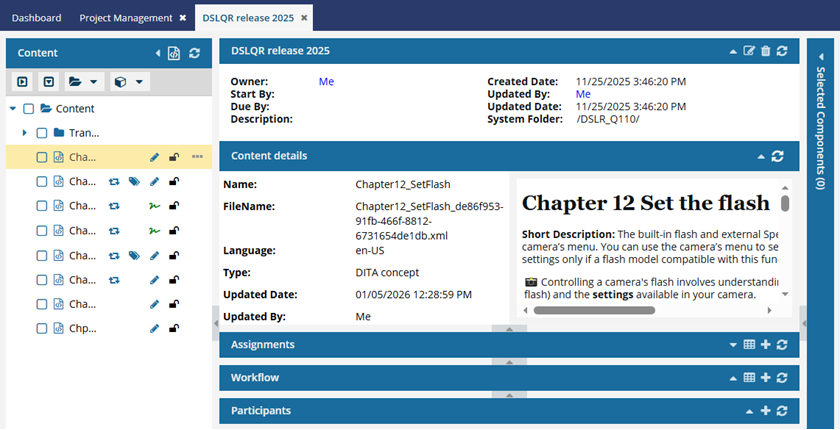Click the add icon in Participants header
The height and width of the screenshot is (430, 840).
[765, 411]
